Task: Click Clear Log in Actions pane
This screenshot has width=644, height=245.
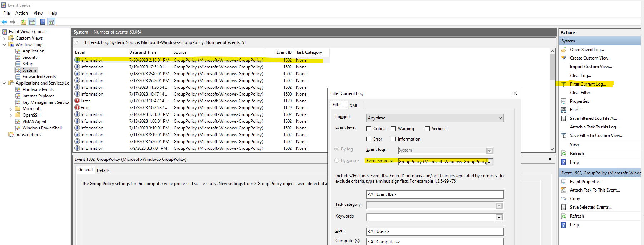Action: [x=580, y=76]
